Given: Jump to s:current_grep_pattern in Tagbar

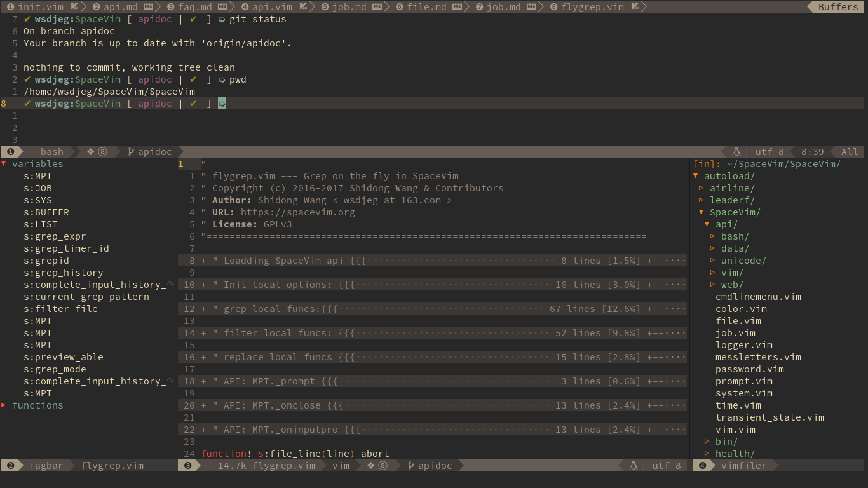Looking at the screenshot, I should [x=86, y=297].
